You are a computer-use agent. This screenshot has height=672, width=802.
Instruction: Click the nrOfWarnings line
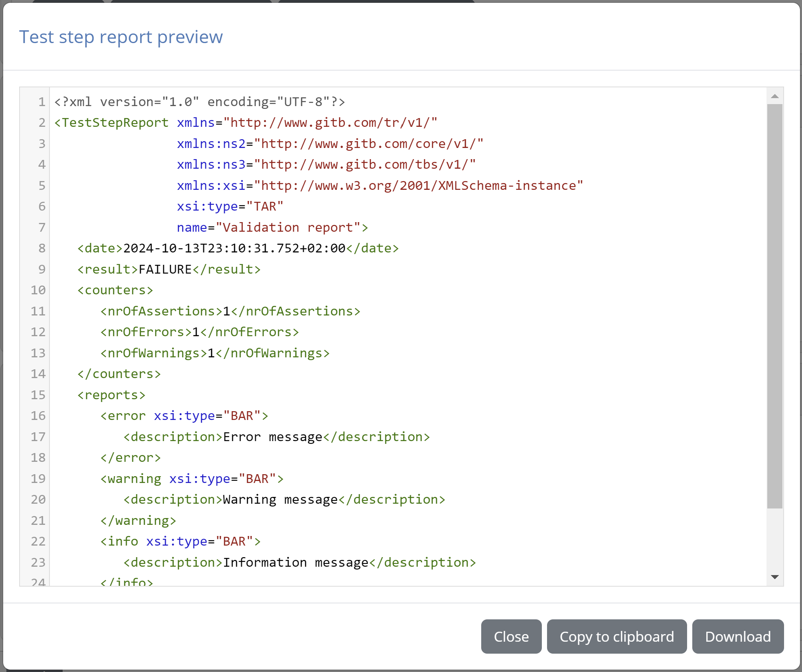tap(215, 353)
